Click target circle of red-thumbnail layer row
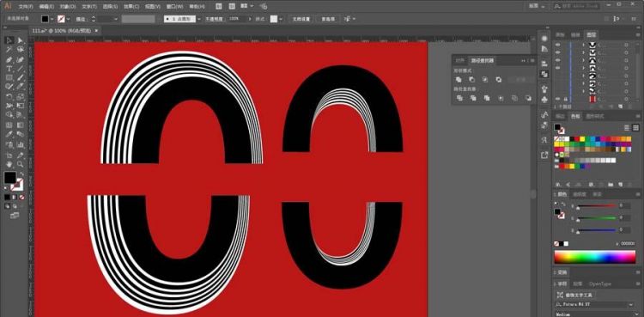Image resolution: width=644 pixels, height=317 pixels. (x=626, y=99)
